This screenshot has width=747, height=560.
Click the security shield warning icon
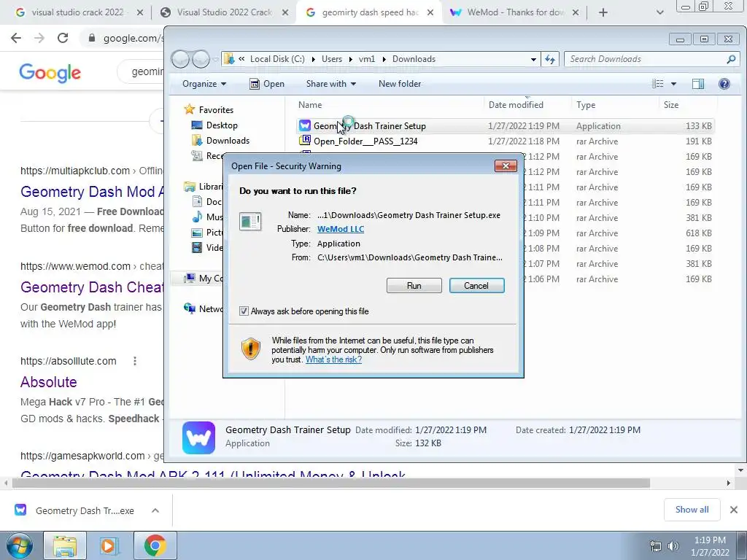[x=251, y=348]
